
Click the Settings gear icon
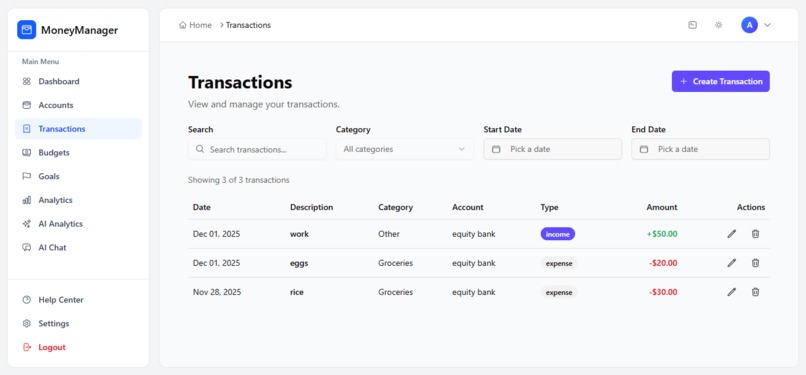(x=27, y=324)
